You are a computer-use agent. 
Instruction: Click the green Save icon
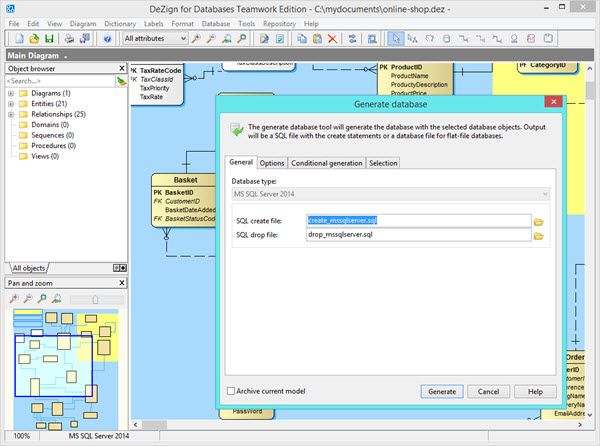(49, 39)
